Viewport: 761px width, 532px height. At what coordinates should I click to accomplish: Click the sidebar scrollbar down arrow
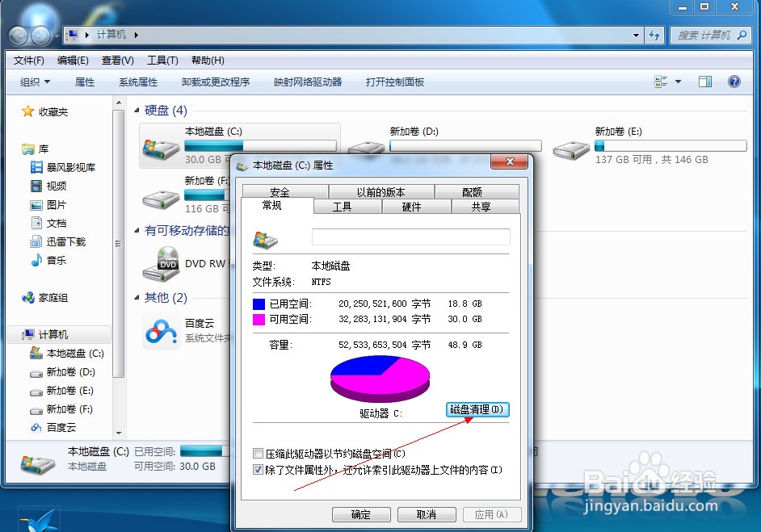point(119,433)
